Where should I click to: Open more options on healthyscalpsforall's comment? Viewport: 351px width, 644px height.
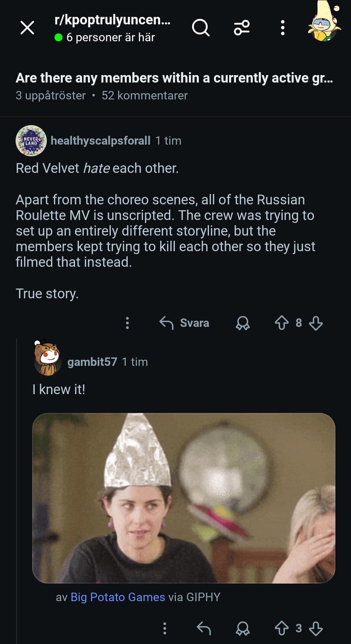(x=127, y=323)
